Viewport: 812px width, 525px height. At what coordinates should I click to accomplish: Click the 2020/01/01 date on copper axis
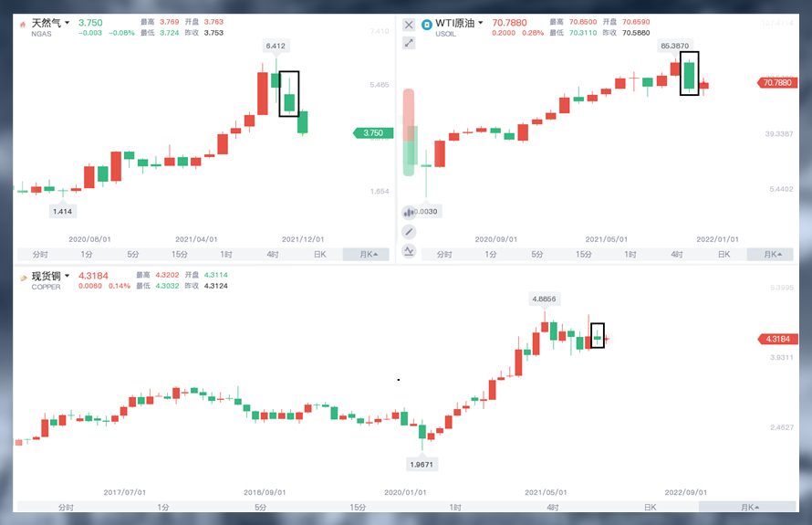pos(405,492)
